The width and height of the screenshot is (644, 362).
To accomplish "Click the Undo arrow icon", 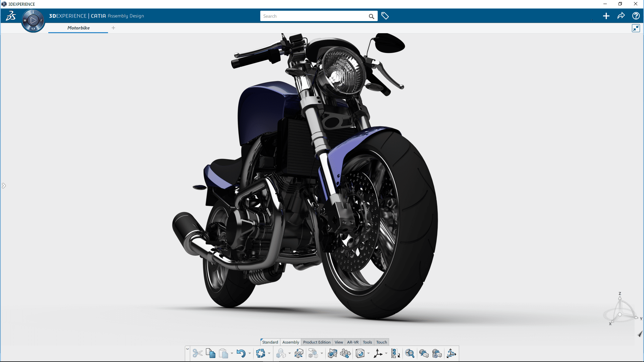I will [x=241, y=353].
